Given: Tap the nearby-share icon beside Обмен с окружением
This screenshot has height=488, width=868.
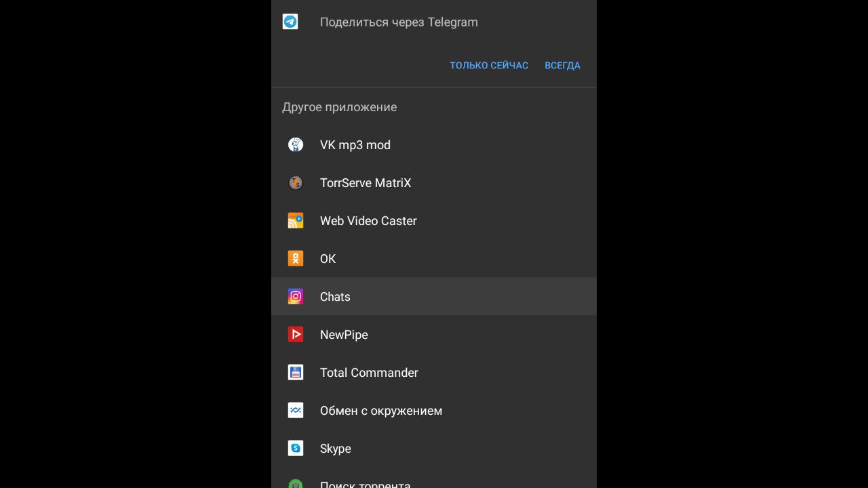Looking at the screenshot, I should pyautogui.click(x=296, y=410).
